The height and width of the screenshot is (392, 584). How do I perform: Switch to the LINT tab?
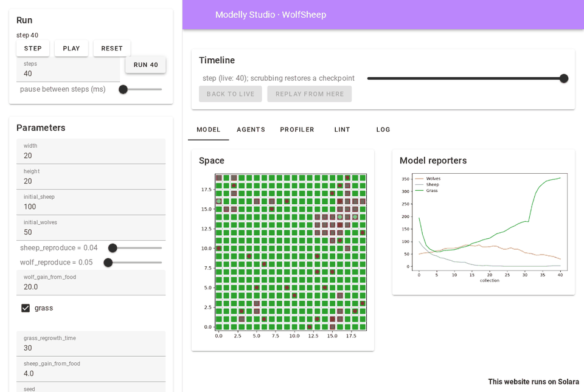click(342, 129)
